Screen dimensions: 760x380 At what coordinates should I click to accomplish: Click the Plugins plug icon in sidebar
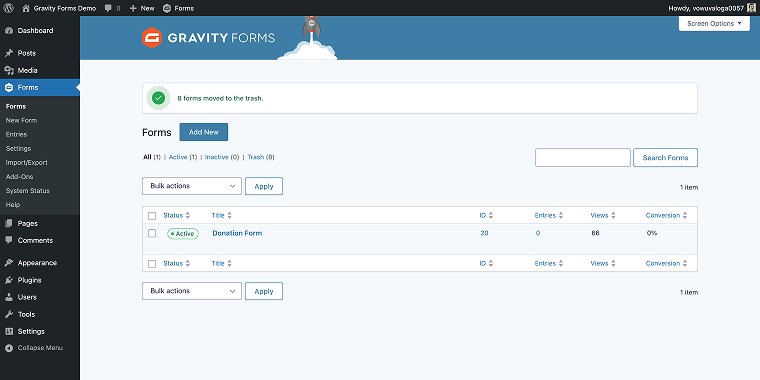[x=9, y=280]
